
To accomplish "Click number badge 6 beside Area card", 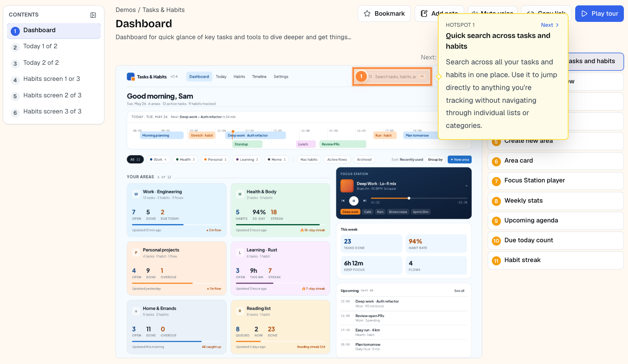I will [x=496, y=161].
